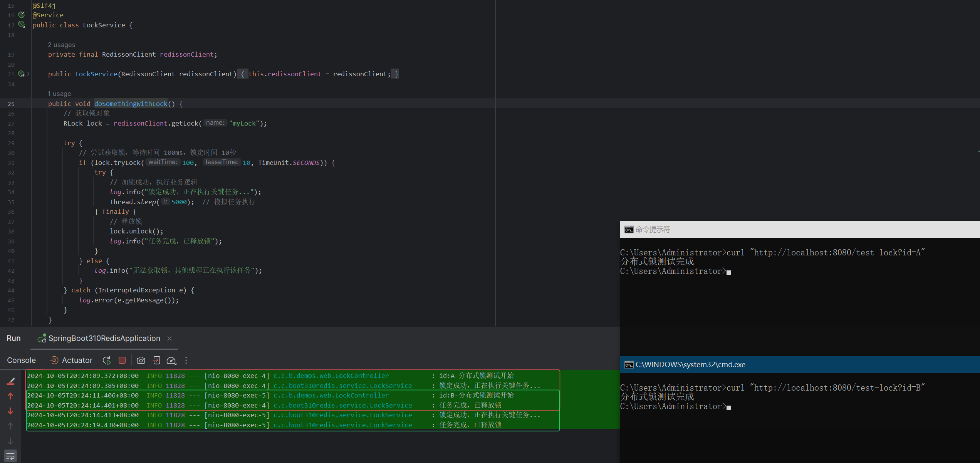Click the leaseTime value 10 in tryLock

point(246,163)
